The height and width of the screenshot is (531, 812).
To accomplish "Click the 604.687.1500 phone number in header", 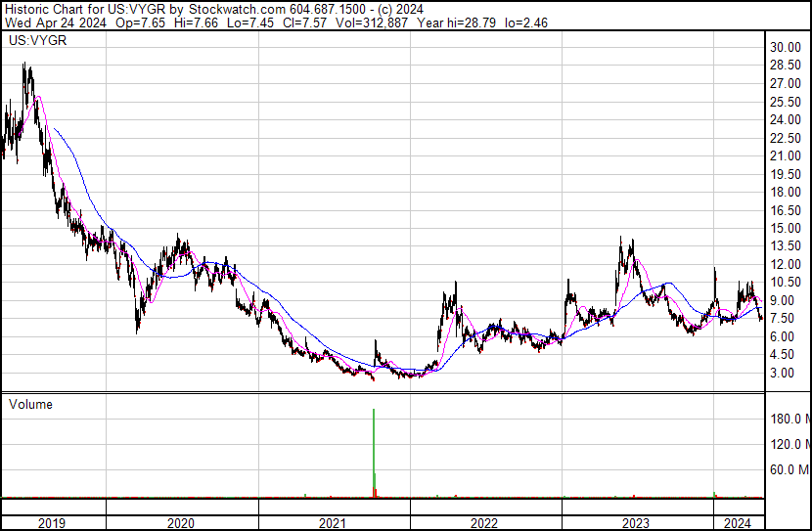I will pyautogui.click(x=328, y=10).
